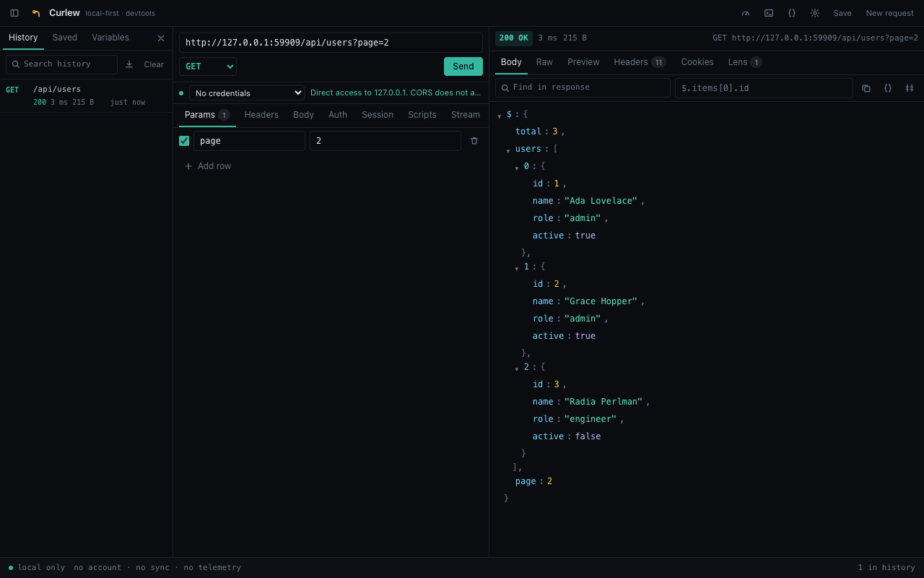The height and width of the screenshot is (578, 924).
Task: Focus the Find in response field
Action: point(583,88)
